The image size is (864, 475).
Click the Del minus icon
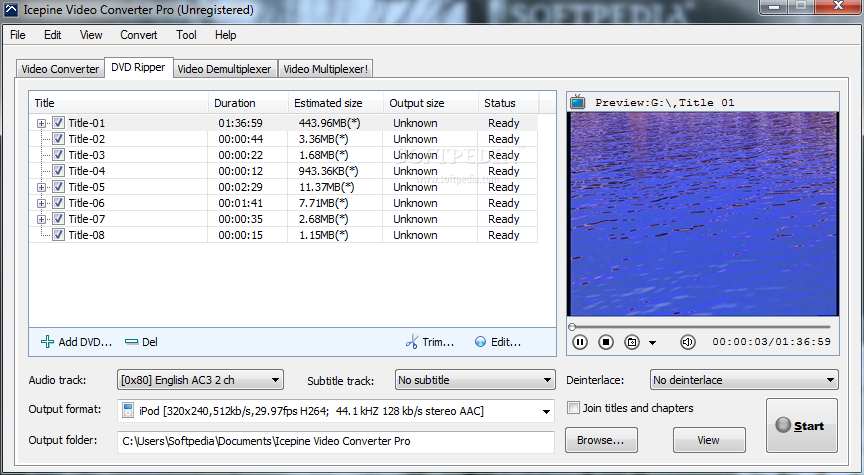point(131,342)
